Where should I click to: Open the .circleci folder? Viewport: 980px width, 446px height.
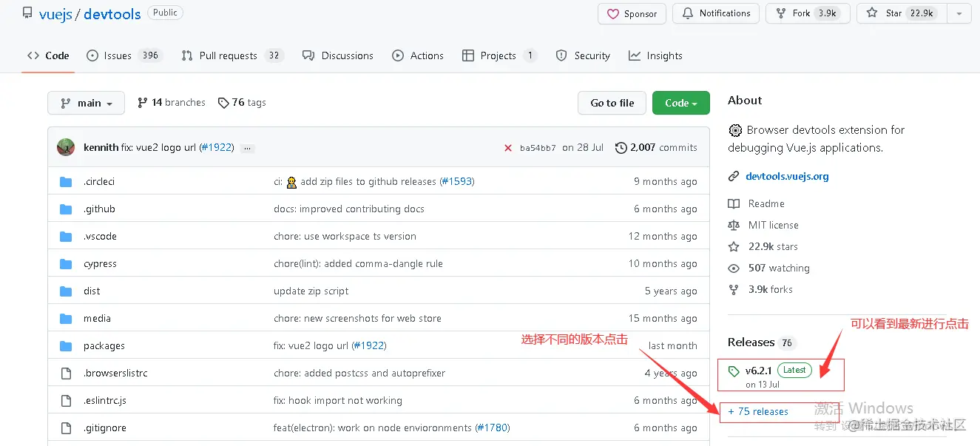(99, 181)
